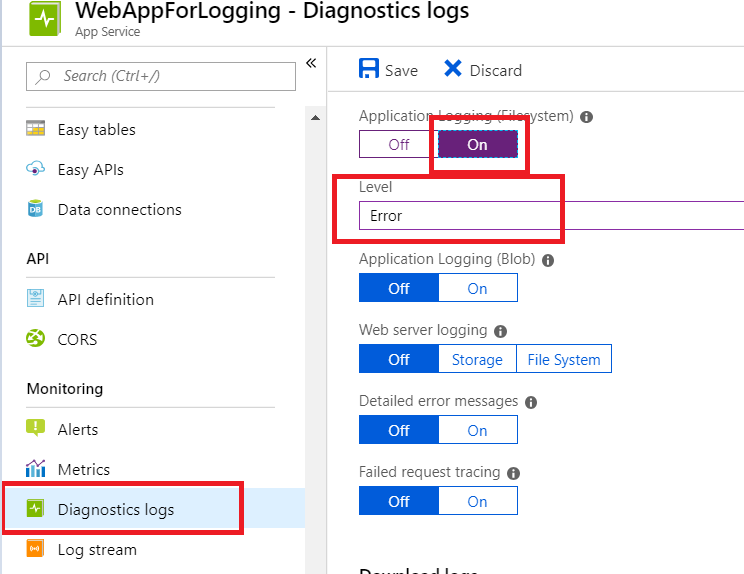Show info for Failed request tracing

[513, 473]
